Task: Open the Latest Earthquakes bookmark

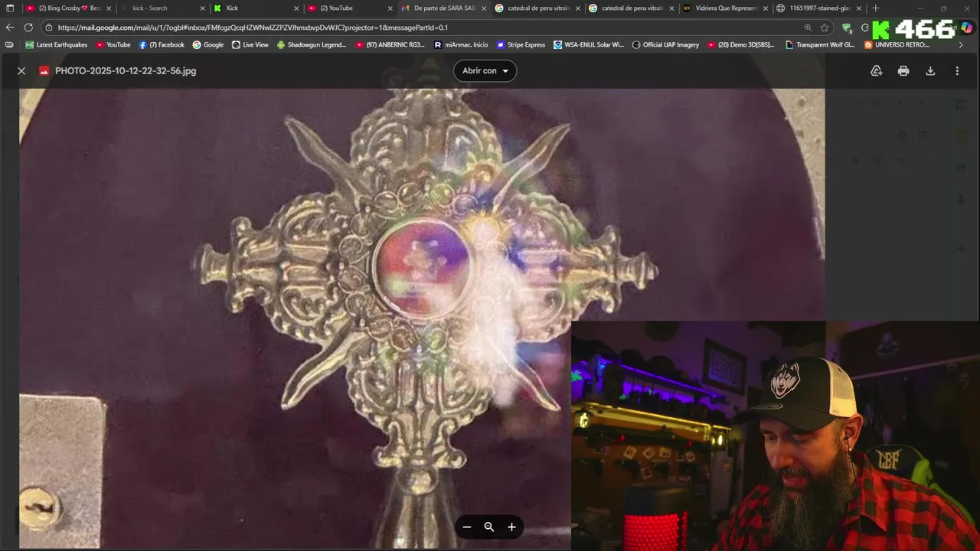Action: click(x=56, y=44)
